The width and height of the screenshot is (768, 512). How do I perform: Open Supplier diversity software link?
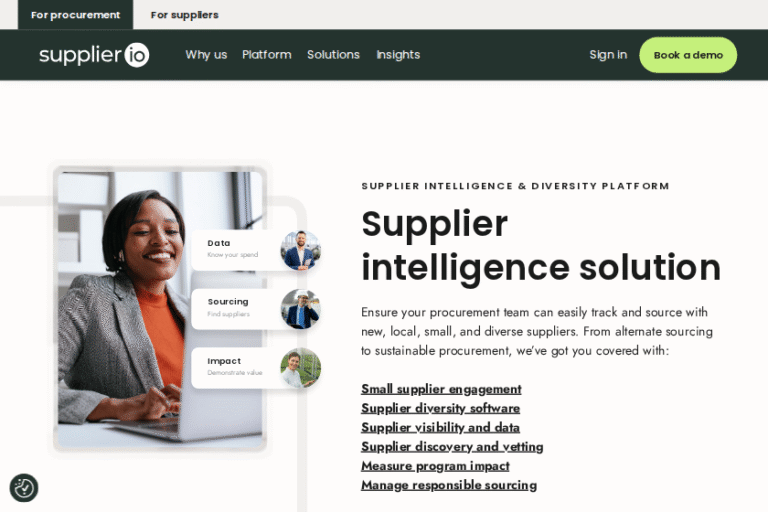[x=440, y=408]
